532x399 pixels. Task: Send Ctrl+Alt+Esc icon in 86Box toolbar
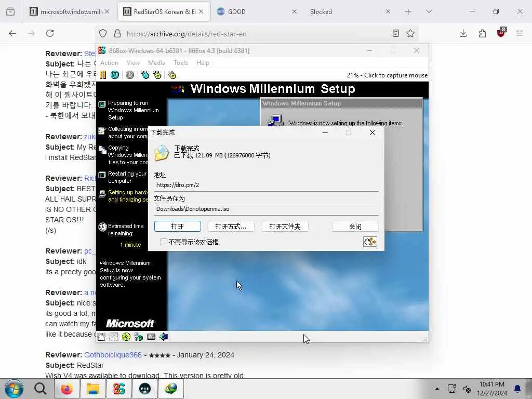tap(157, 75)
